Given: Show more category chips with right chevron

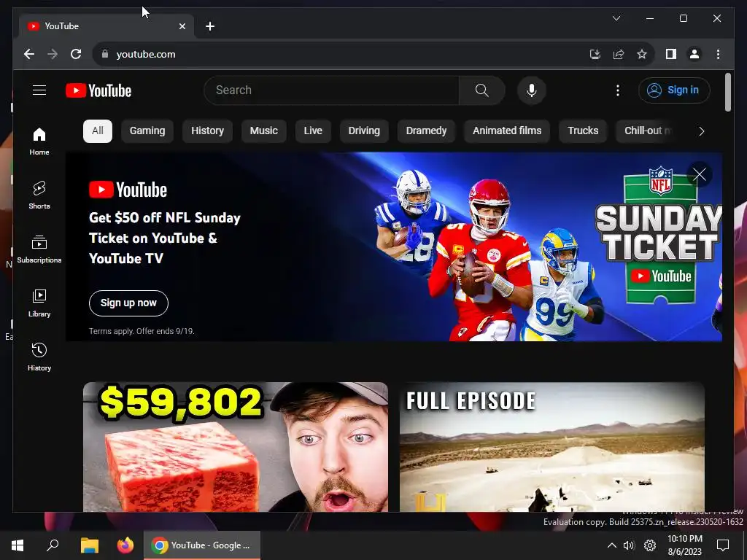Looking at the screenshot, I should click(701, 131).
